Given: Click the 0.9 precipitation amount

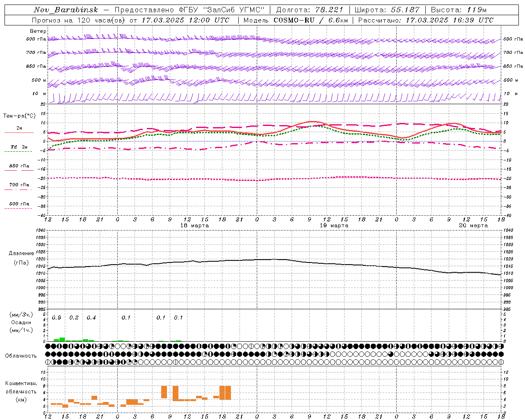Looking at the screenshot, I should coord(57,318).
